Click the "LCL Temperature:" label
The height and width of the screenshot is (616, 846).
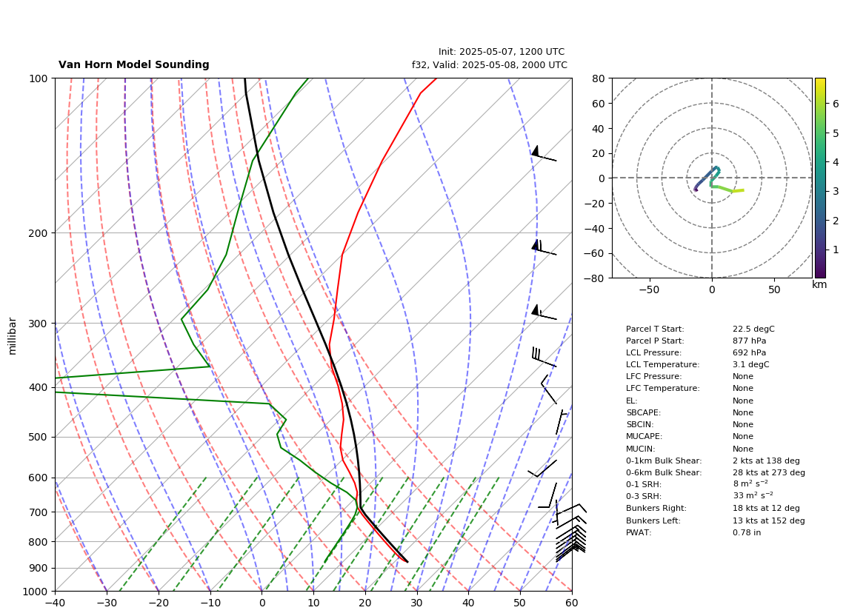pos(662,364)
